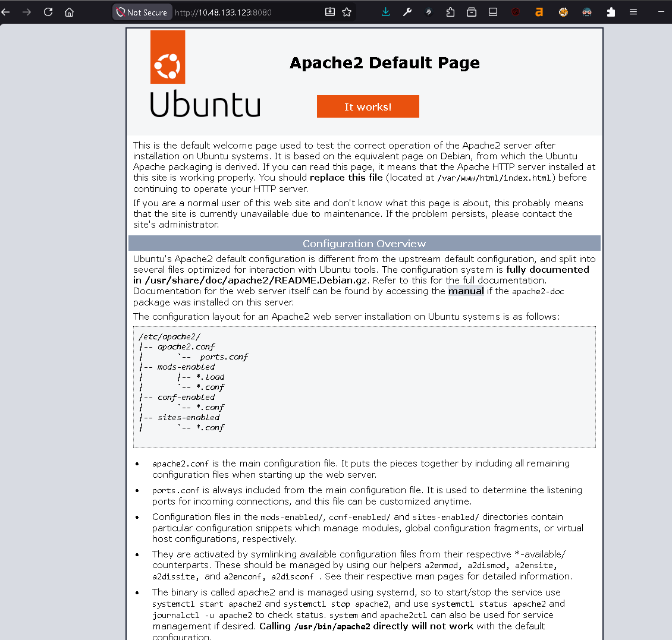
Task: Open the hamburger application menu
Action: click(x=633, y=12)
